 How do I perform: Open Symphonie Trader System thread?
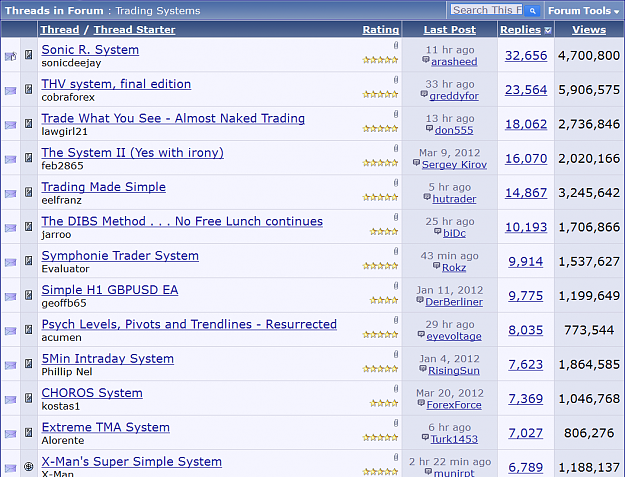click(x=120, y=255)
